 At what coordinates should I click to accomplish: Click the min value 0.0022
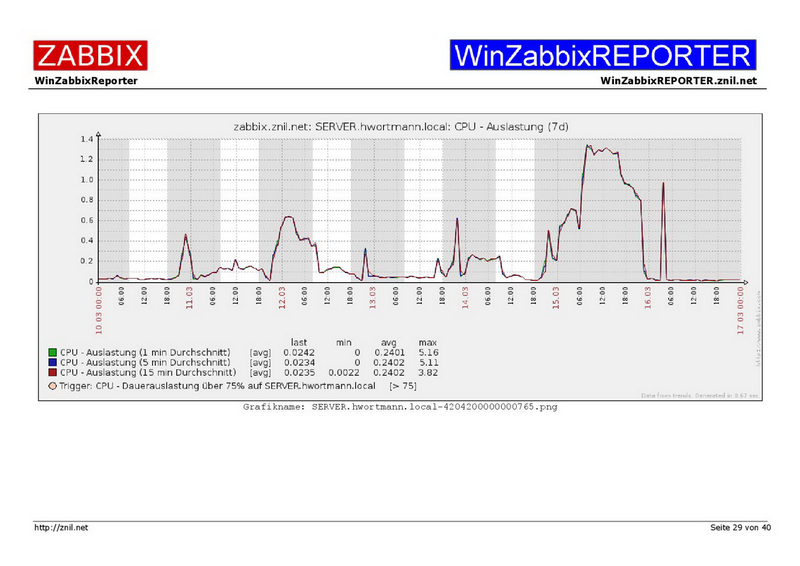344,373
